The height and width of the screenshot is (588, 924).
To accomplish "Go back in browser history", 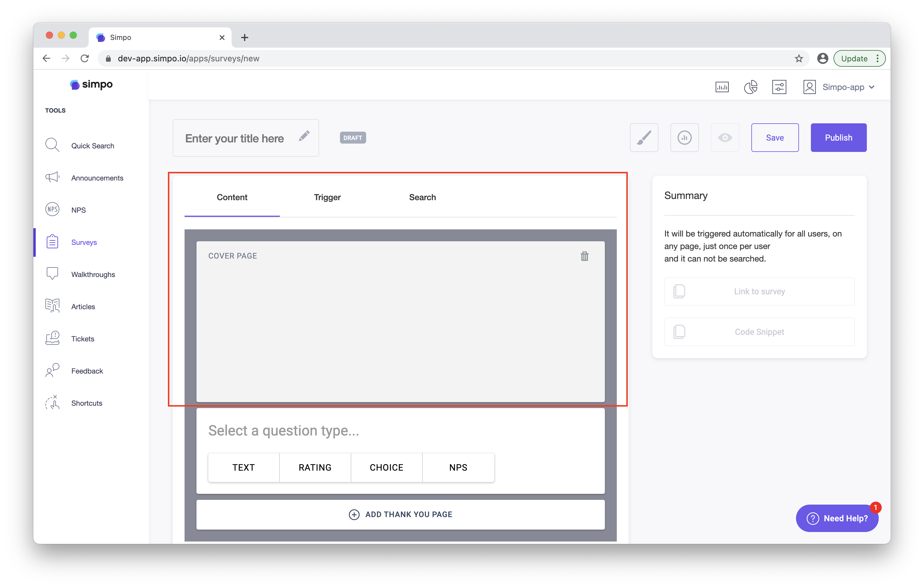I will click(x=46, y=58).
